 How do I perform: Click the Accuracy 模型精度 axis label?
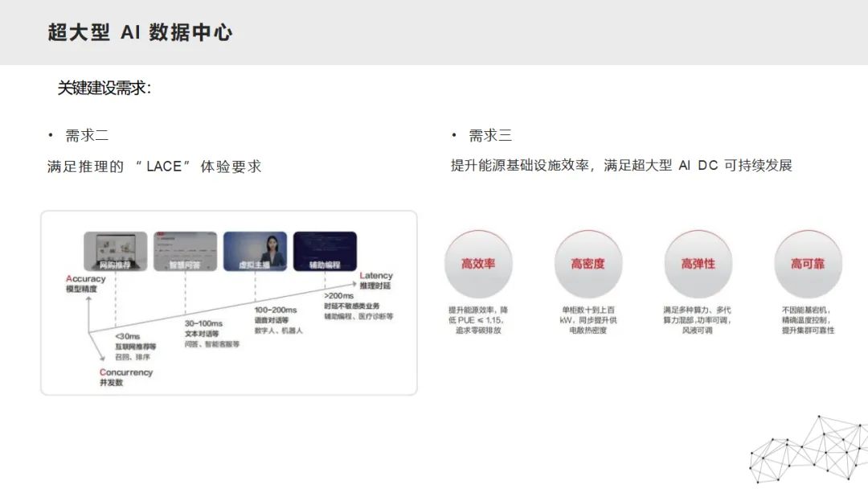[85, 284]
